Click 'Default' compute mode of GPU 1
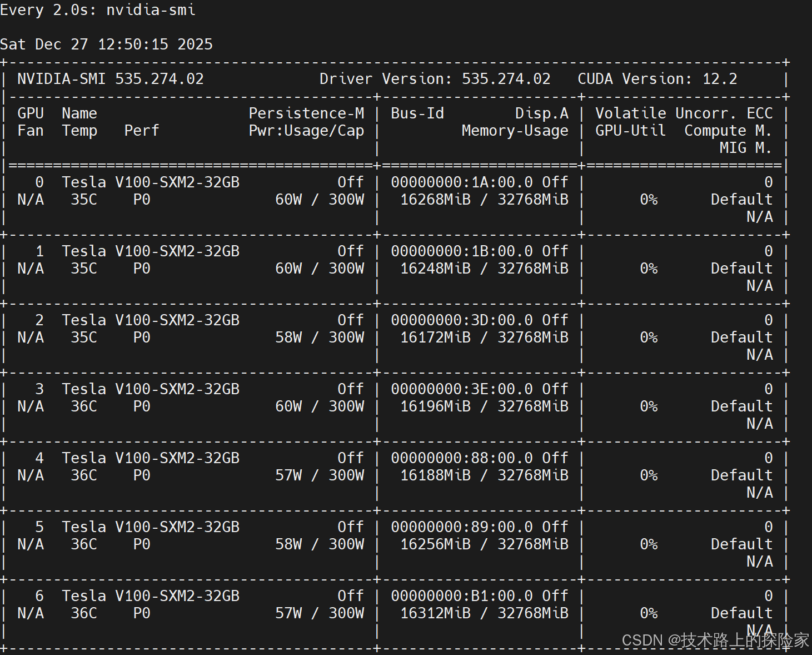The image size is (812, 655). pyautogui.click(x=742, y=269)
